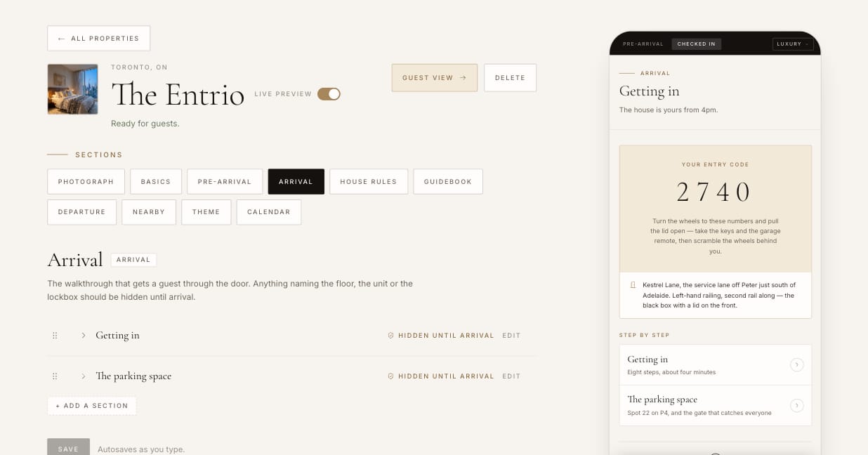Click Add a Section button
Image resolution: width=868 pixels, height=455 pixels.
tap(92, 406)
